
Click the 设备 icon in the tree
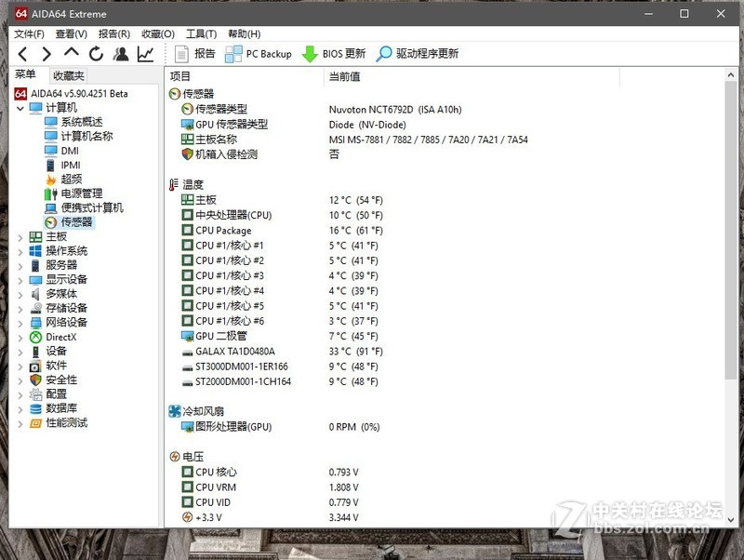click(35, 352)
